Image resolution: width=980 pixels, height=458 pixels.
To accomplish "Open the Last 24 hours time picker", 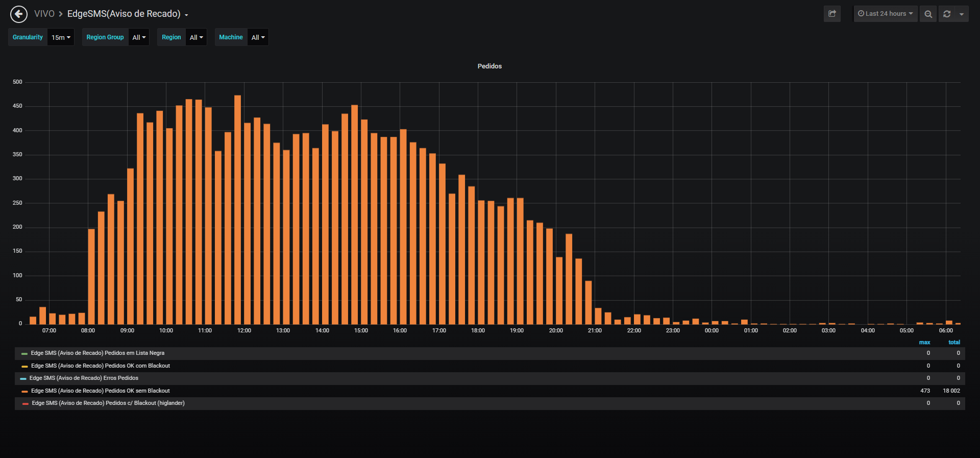I will point(886,14).
